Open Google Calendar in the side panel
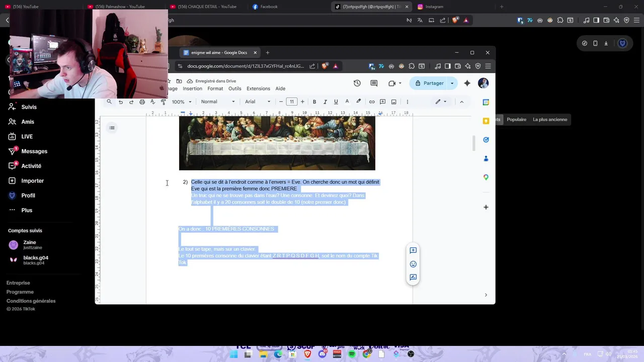 [486, 102]
